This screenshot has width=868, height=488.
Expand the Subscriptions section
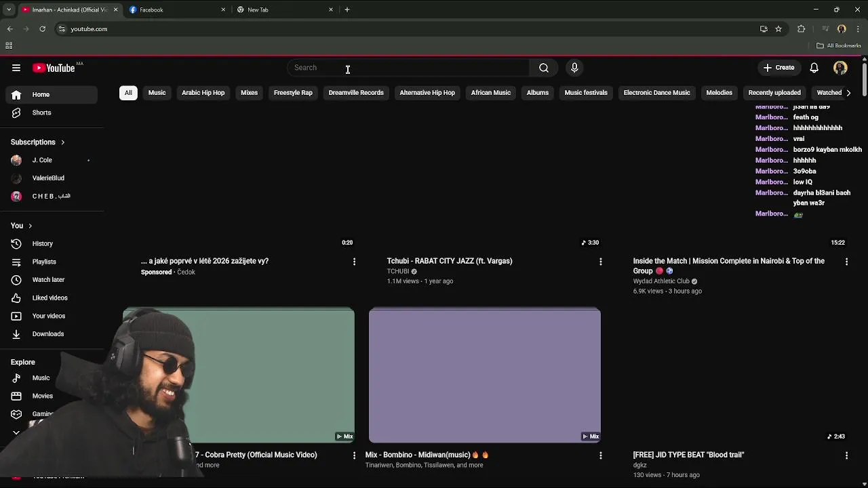point(38,142)
